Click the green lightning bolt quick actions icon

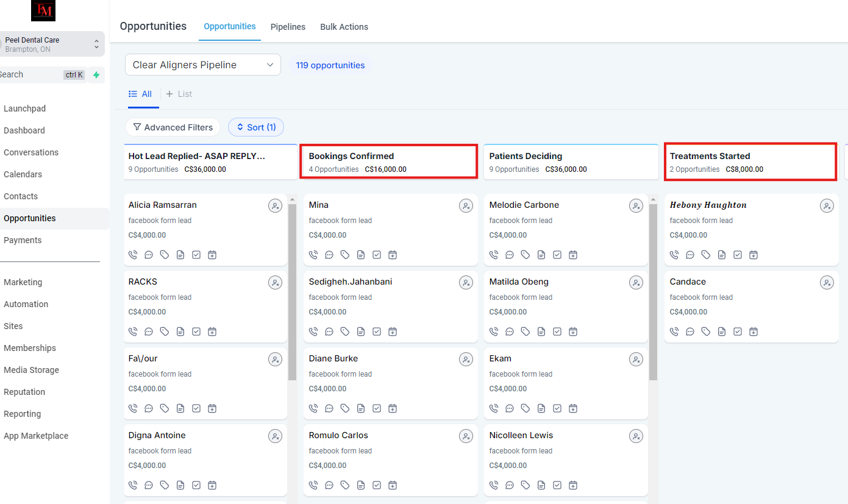point(96,75)
